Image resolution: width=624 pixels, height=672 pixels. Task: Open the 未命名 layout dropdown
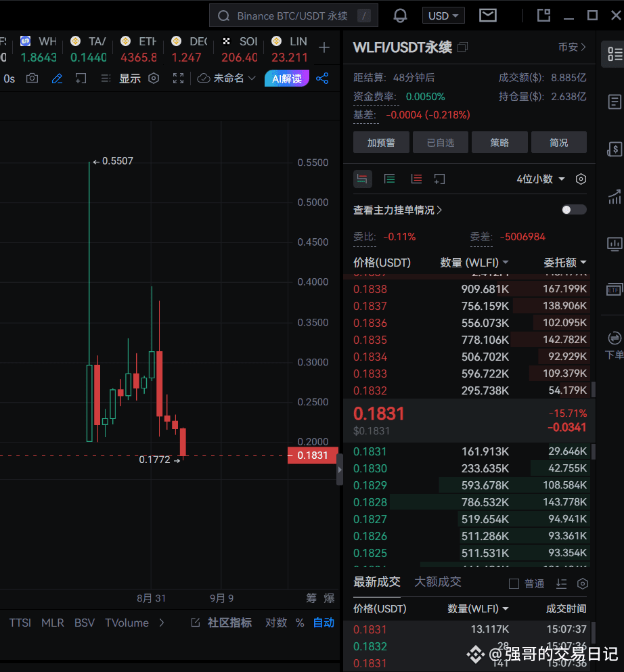coord(226,79)
